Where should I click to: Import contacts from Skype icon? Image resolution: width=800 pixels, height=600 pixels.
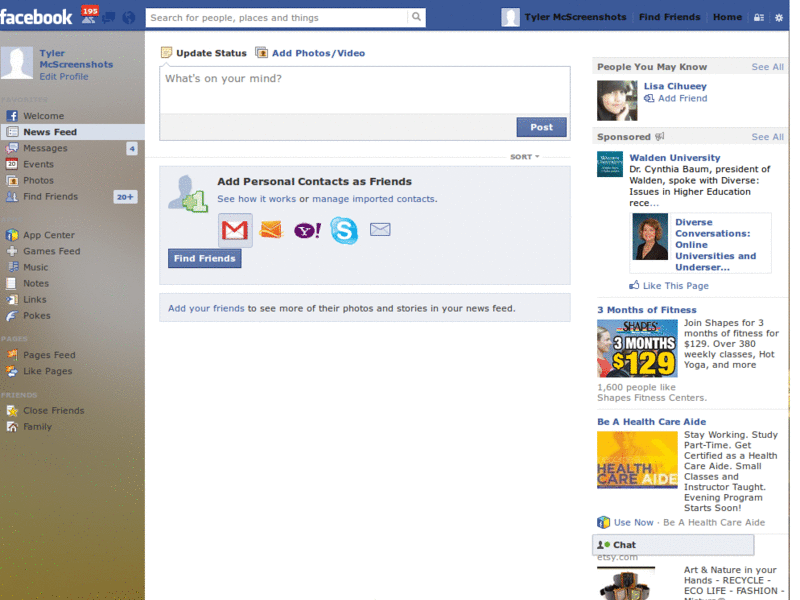click(344, 230)
